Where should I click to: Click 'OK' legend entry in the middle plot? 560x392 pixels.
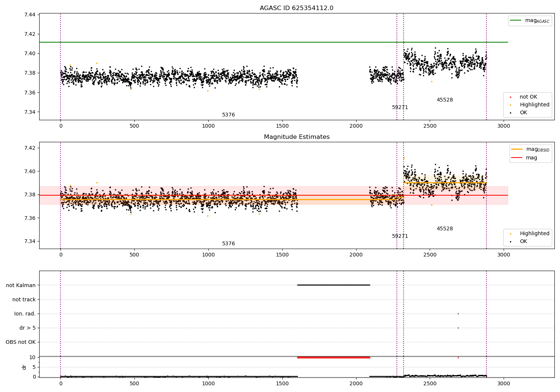pos(523,242)
